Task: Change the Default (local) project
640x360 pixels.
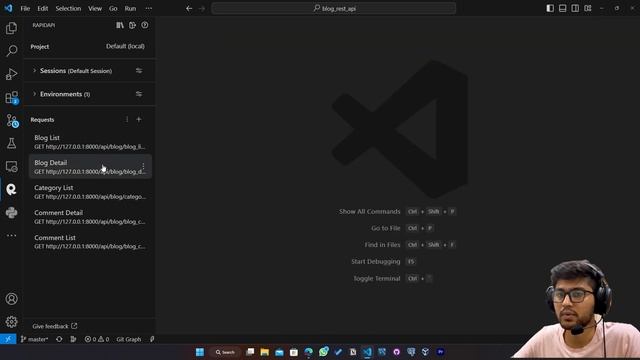Action: coord(125,47)
